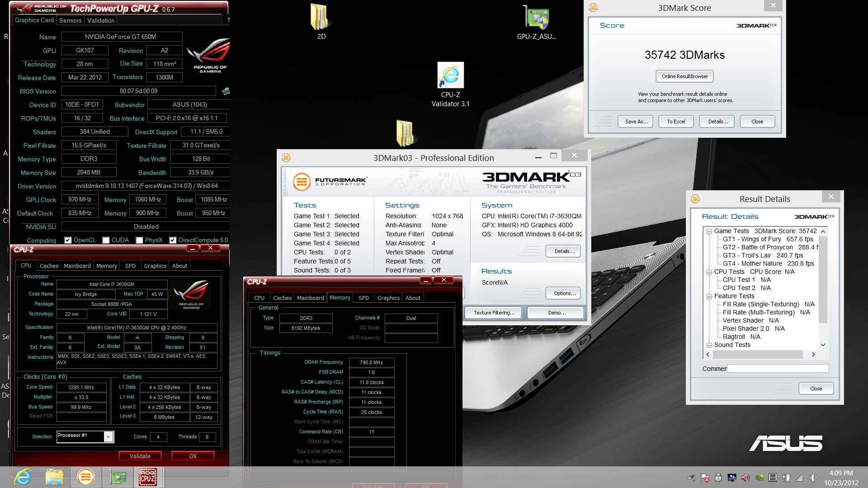This screenshot has width=868, height=488.
Task: Click the USB device tray icon
Action: (x=718, y=478)
